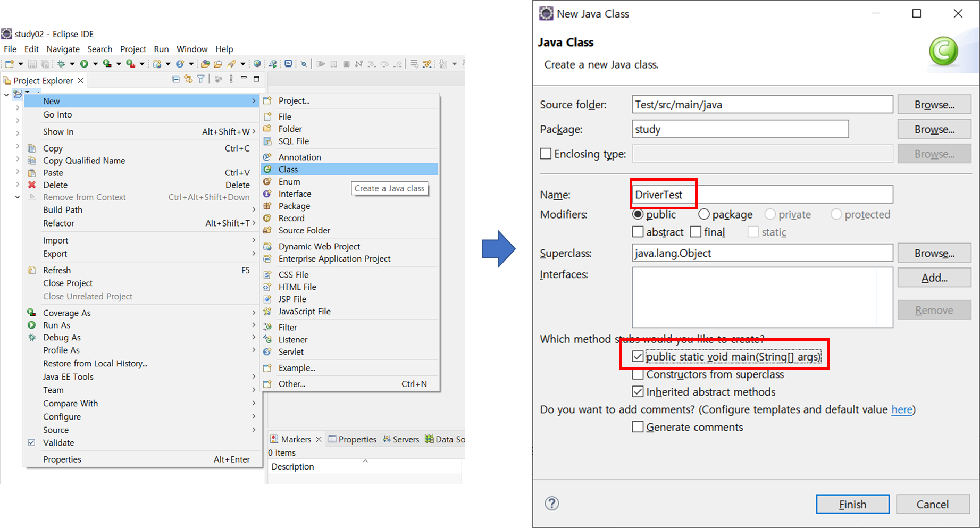Select Dynamic Web Project entry
The width and height of the screenshot is (980, 528).
[x=350, y=246]
